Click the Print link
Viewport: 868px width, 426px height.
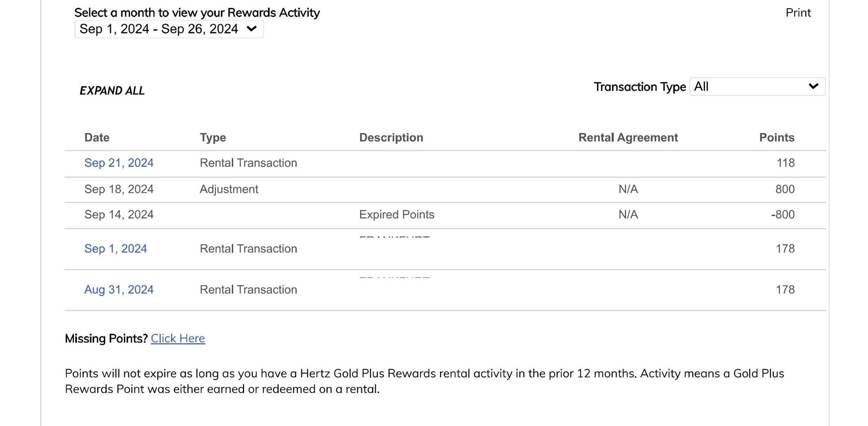point(798,13)
